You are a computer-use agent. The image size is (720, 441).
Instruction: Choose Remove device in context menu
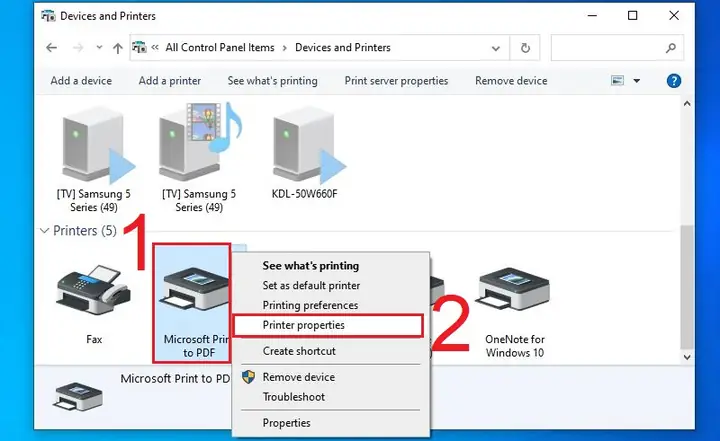298,378
